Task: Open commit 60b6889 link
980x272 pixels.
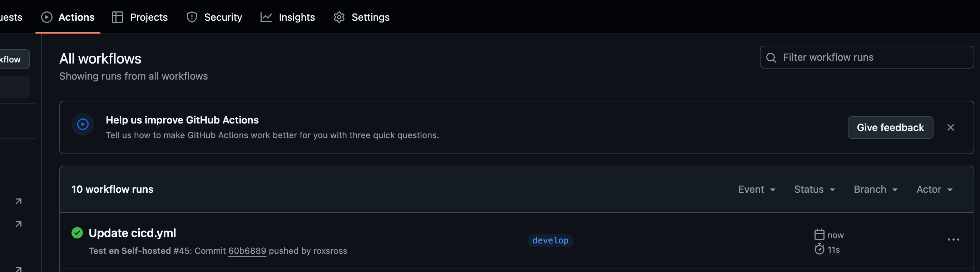Action: [247, 251]
